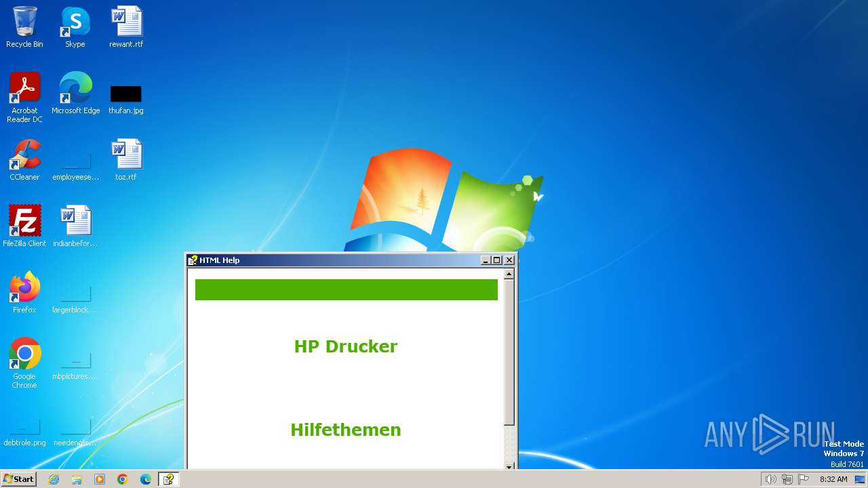This screenshot has height=488, width=868.
Task: Select the rewant.rtf document icon
Action: pyautogui.click(x=126, y=27)
